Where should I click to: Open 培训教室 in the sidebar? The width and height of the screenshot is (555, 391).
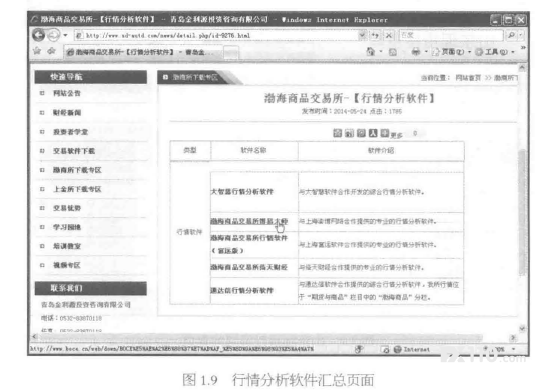(67, 246)
